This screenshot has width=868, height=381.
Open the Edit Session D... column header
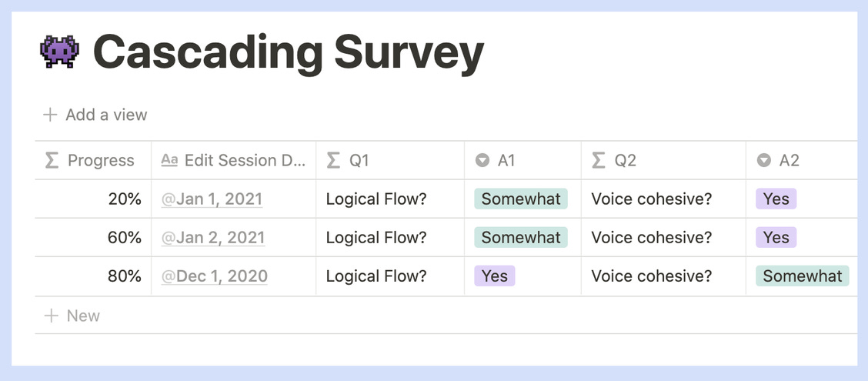click(234, 161)
